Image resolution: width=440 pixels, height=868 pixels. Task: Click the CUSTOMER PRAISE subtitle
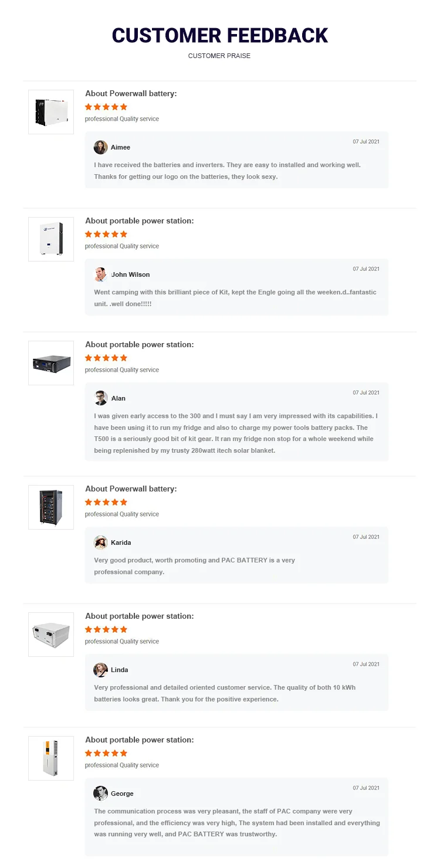[x=219, y=56]
